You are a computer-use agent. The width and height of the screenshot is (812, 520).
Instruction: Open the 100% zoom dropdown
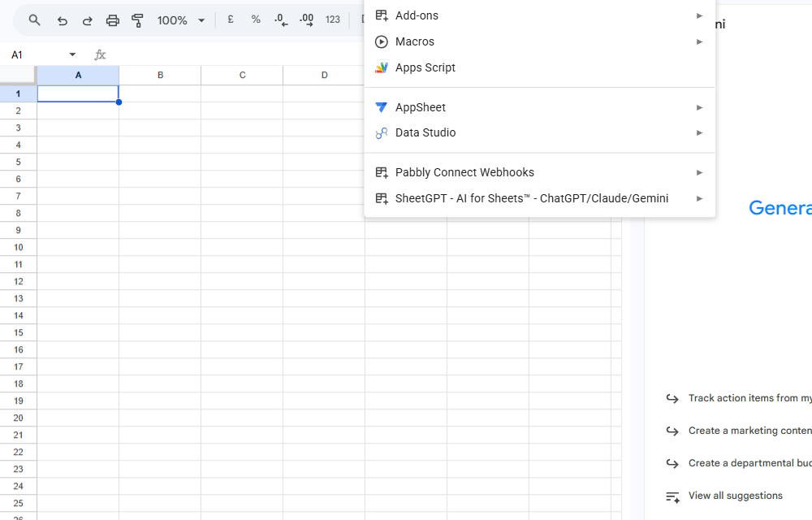click(201, 20)
